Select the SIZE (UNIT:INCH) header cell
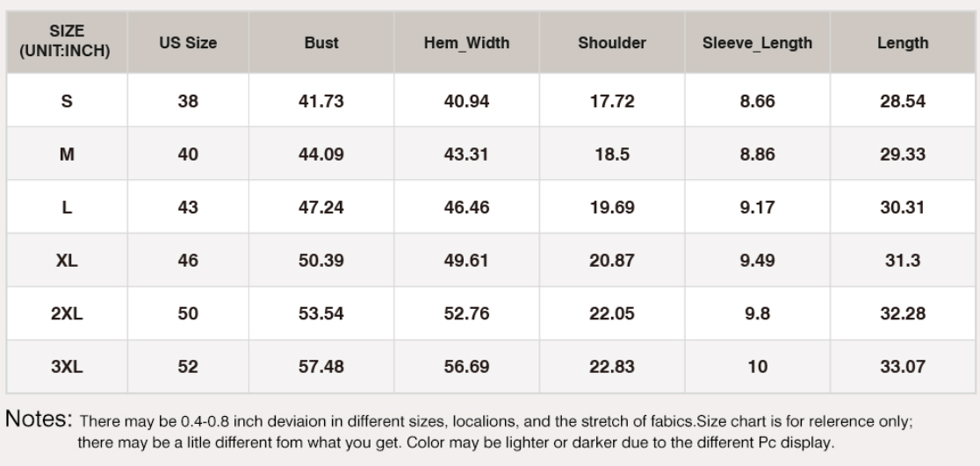Screen dimensions: 980x466 pos(67,41)
